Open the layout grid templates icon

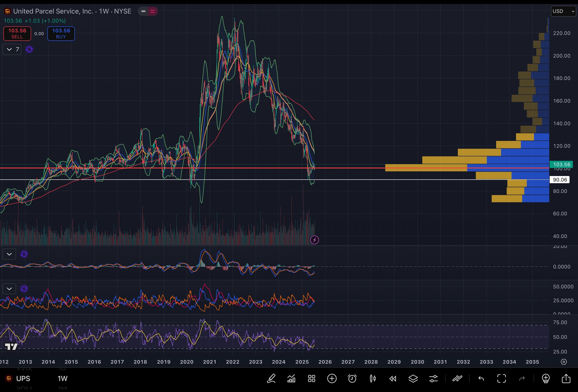click(312, 378)
